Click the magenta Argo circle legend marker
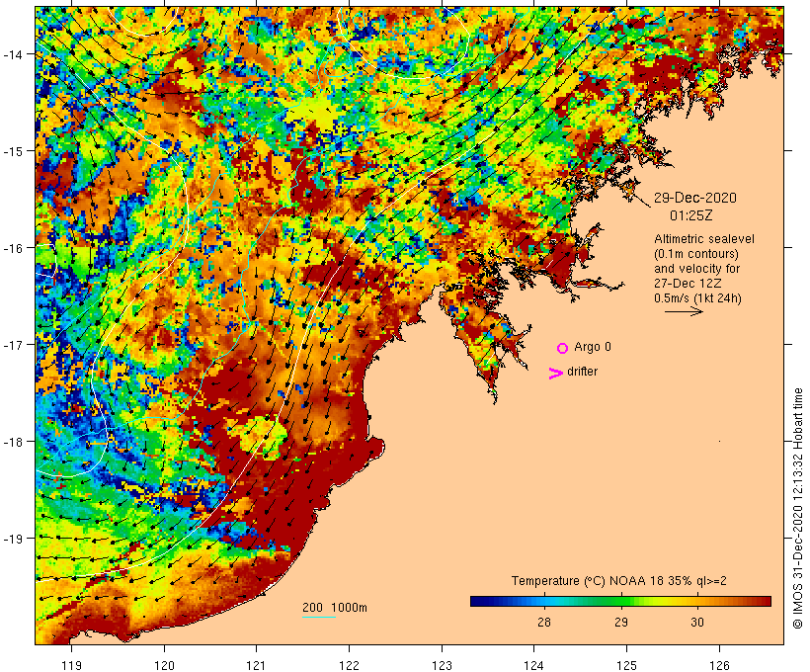810x672 pixels. coord(563,348)
